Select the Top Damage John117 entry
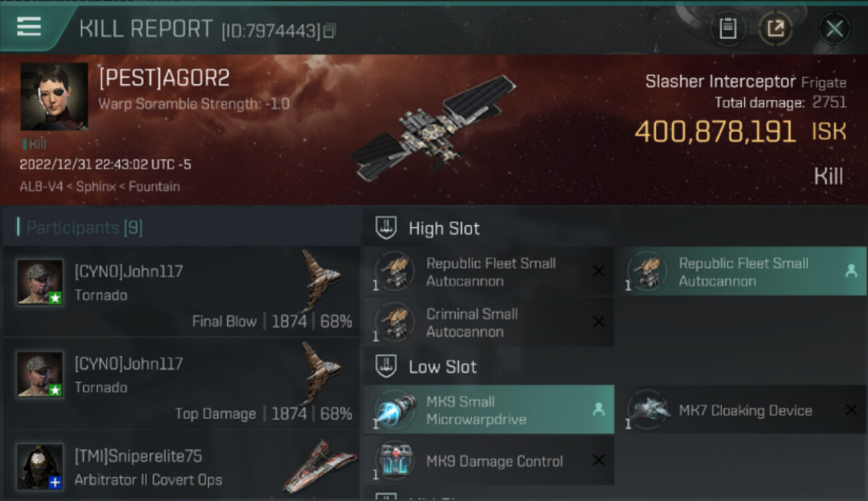Screen dimensions: 868x501 tap(181, 383)
